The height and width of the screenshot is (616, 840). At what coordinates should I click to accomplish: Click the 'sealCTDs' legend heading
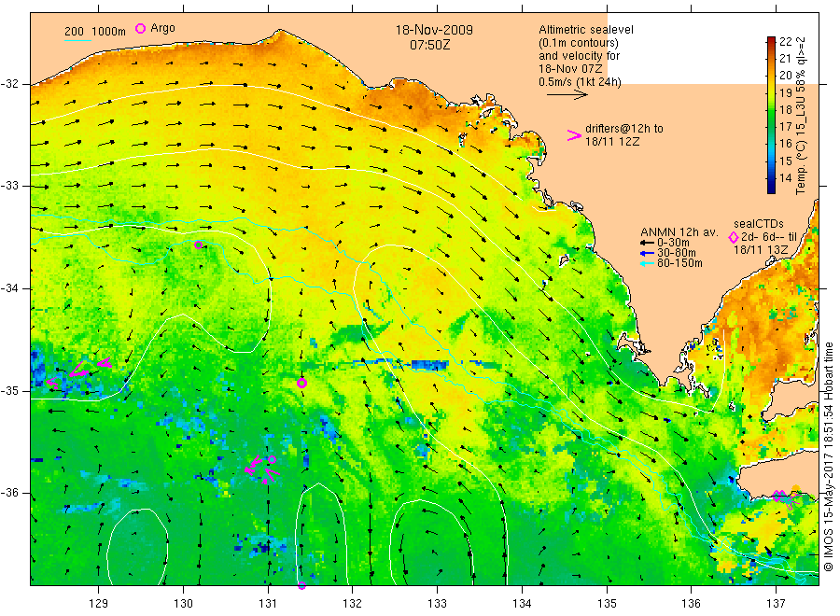coord(759,224)
